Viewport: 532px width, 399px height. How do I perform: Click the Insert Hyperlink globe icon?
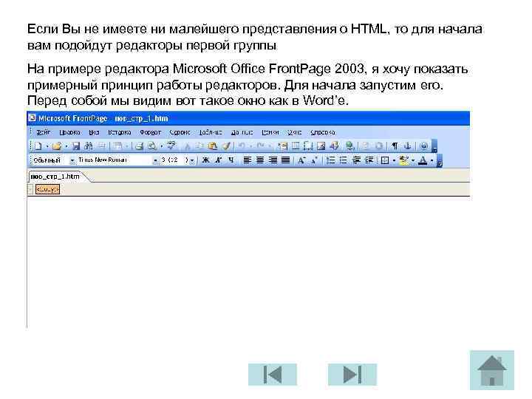pos(349,146)
